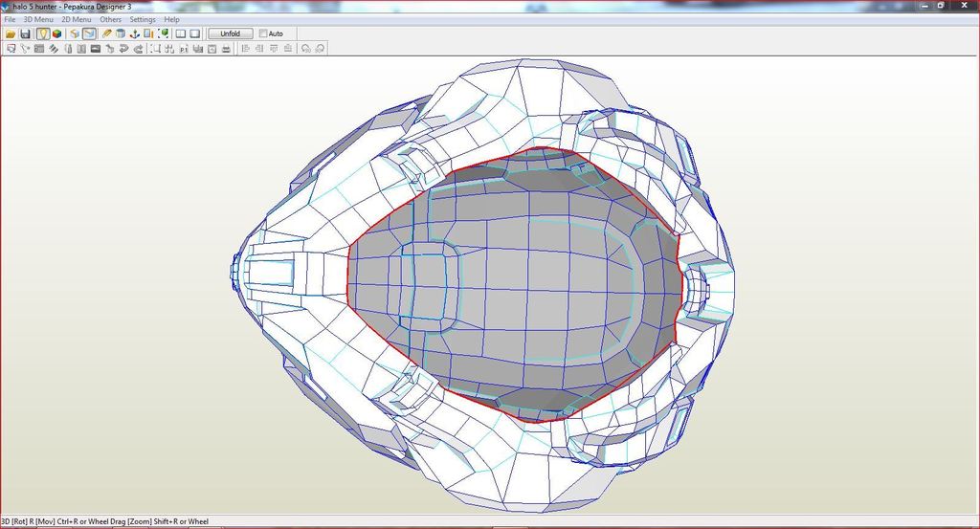The height and width of the screenshot is (529, 980).
Task: Switch to split 3D/2D window layout icon
Action: tap(181, 33)
